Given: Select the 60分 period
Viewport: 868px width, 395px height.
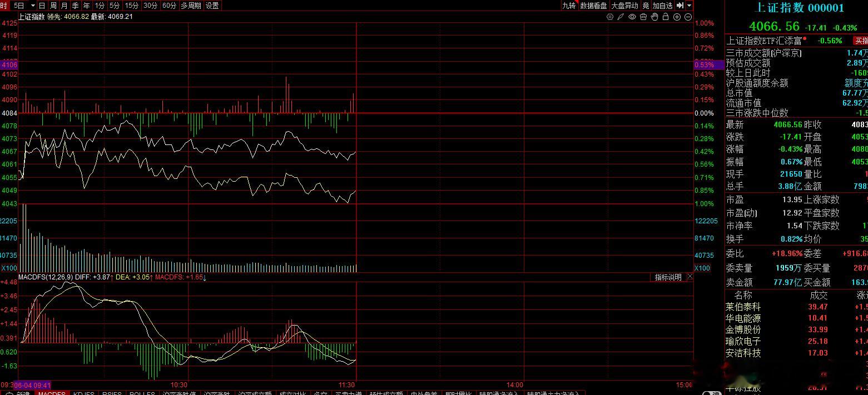Looking at the screenshot, I should pos(170,6).
